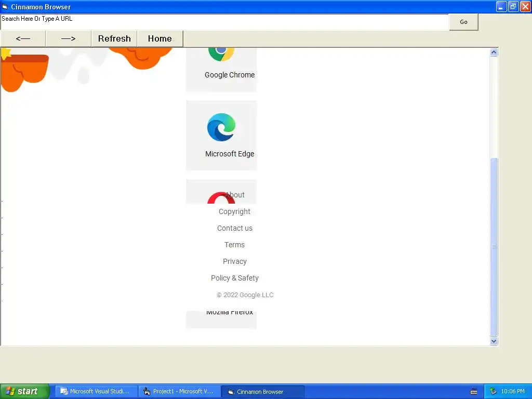Open the Privacy link
Image resolution: width=532 pixels, height=399 pixels.
coord(235,261)
